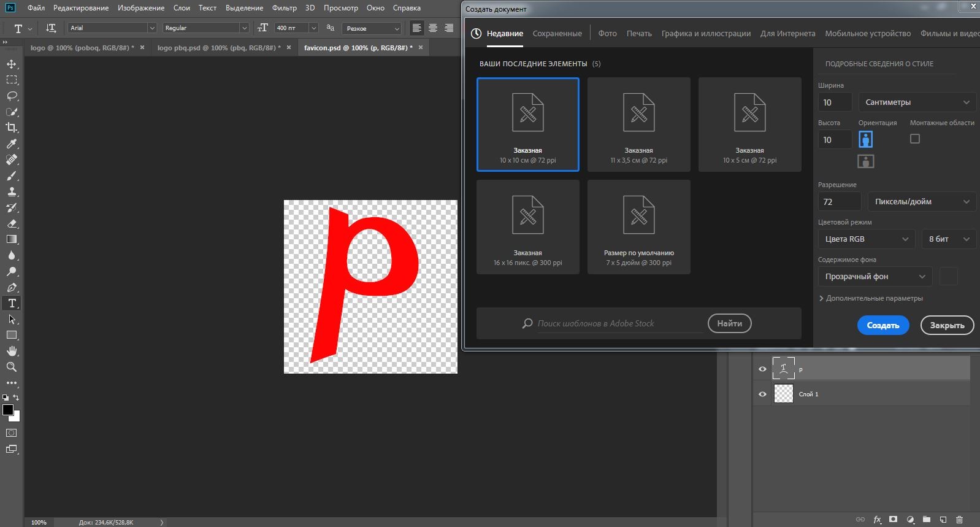This screenshot has height=527, width=980.
Task: Open the Цвета RGB color mode dropdown
Action: tap(867, 239)
